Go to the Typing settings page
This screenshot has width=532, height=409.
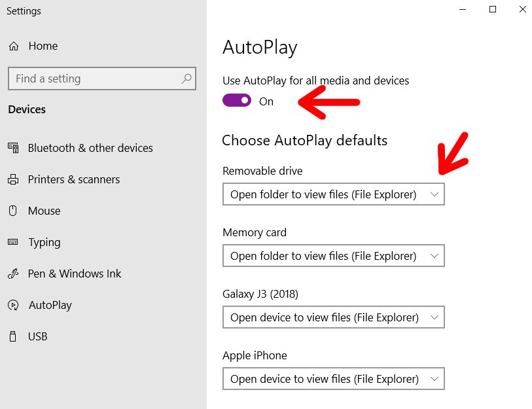(44, 242)
